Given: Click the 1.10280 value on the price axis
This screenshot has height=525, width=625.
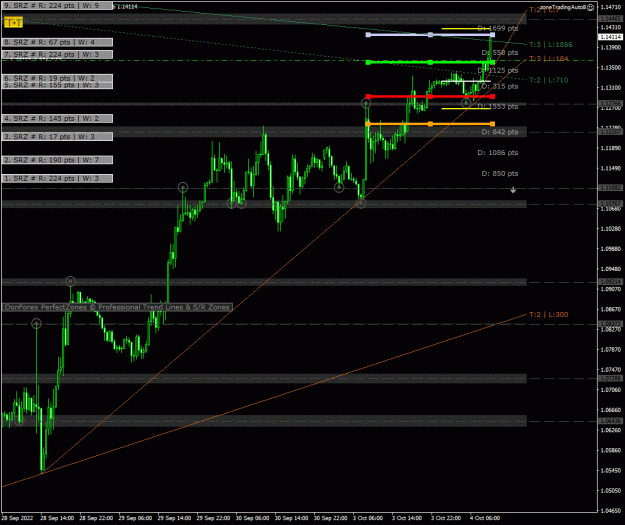Looking at the screenshot, I should [x=611, y=229].
